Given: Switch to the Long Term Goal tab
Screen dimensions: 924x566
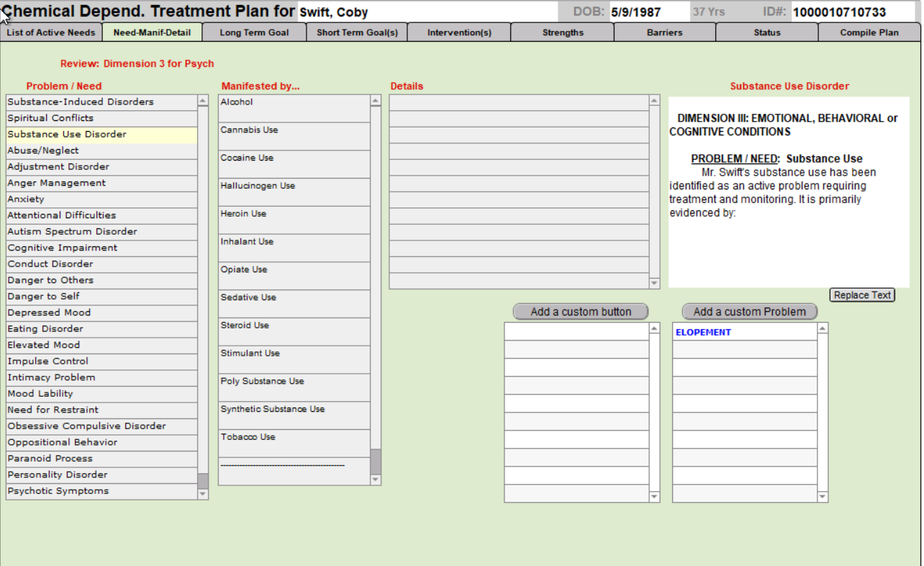Looking at the screenshot, I should point(254,32).
